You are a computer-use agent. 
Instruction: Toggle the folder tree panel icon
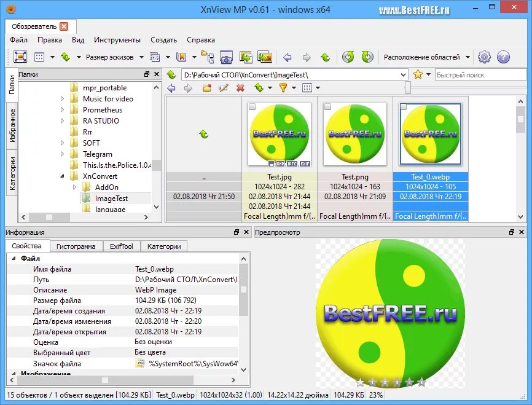pos(207,57)
